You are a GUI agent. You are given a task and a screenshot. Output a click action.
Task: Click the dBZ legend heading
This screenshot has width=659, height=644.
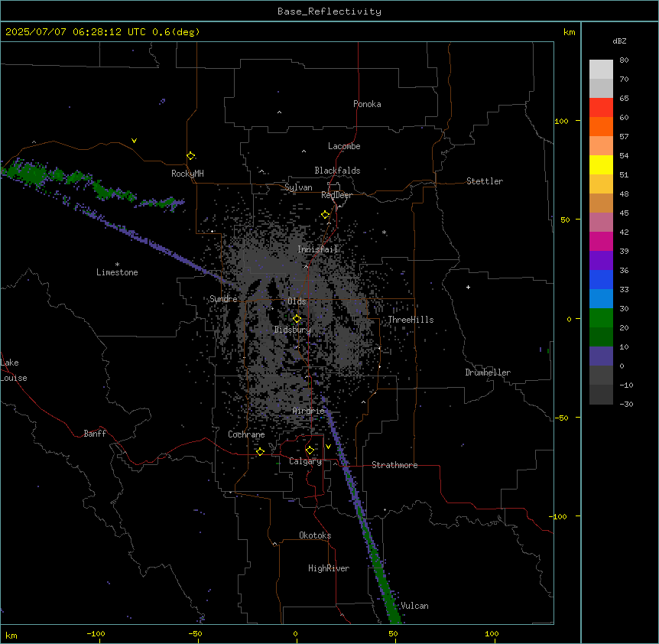pos(619,41)
